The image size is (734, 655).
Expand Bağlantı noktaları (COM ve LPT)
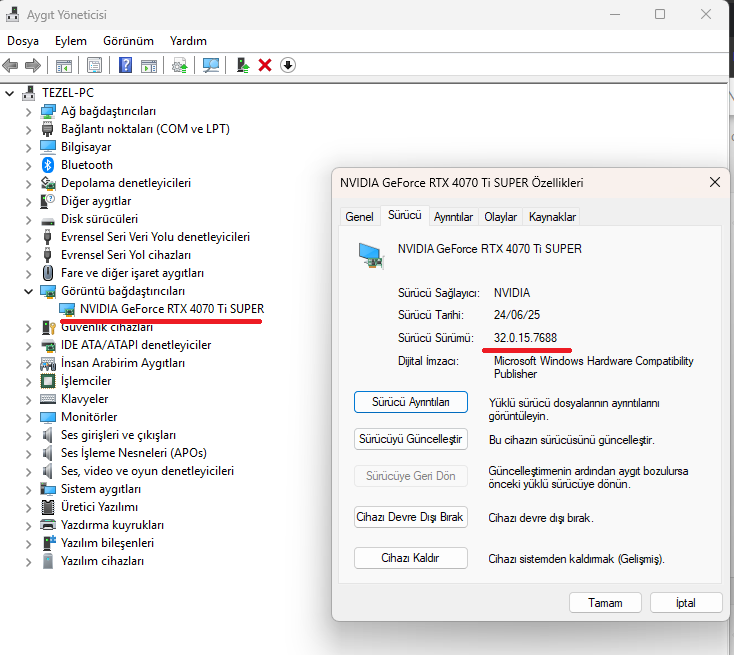[x=29, y=129]
